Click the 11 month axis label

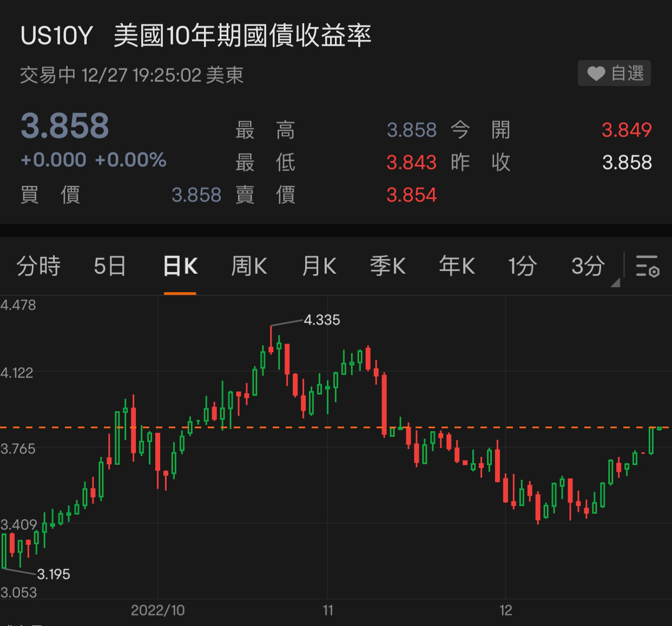(x=328, y=610)
